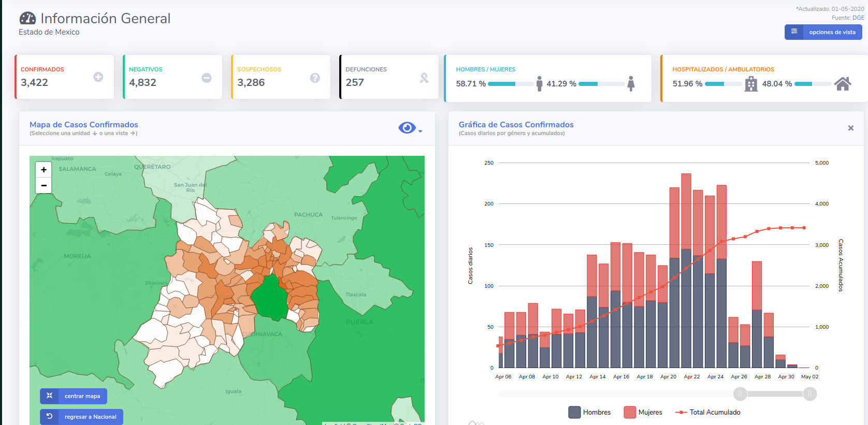Click the ribbon icon in Defunciones card
Screen dimensions: 868x425
tap(424, 78)
